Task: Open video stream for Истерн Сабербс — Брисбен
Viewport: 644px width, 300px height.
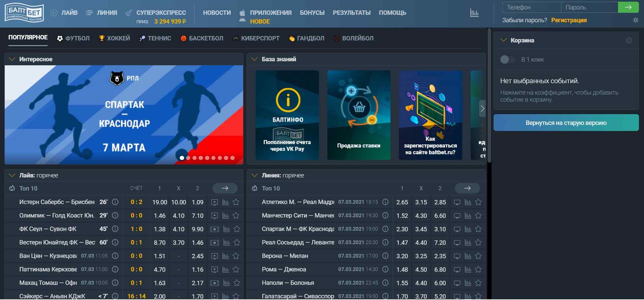Action: (x=214, y=202)
